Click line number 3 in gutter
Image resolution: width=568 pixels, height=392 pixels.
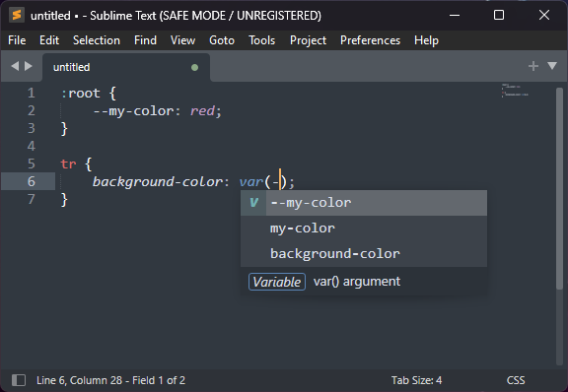tap(32, 128)
